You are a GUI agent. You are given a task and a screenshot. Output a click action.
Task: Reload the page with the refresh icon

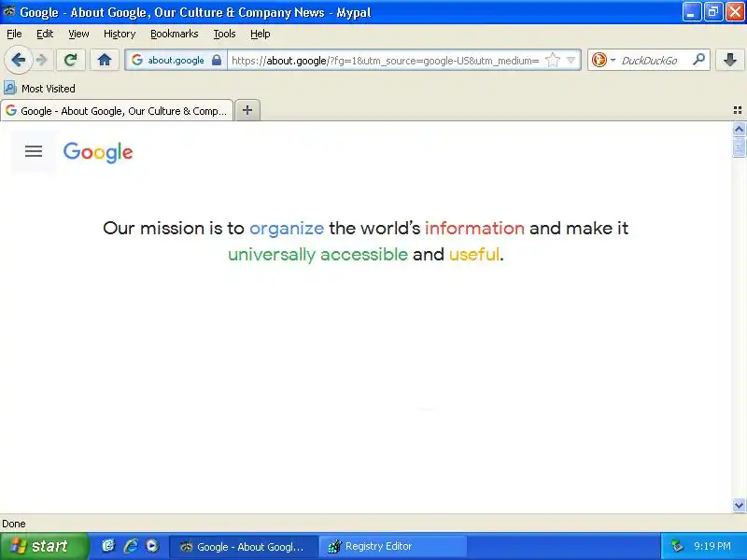click(x=71, y=60)
